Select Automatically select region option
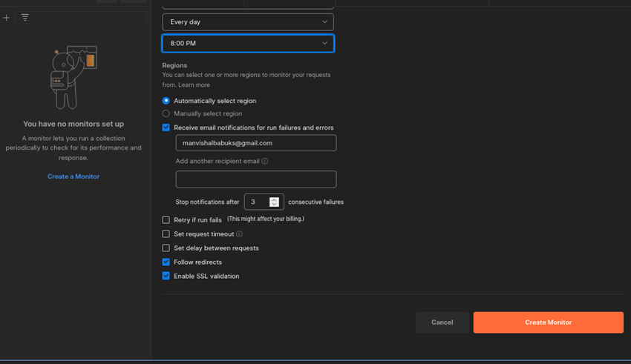The width and height of the screenshot is (631, 364). click(x=166, y=101)
